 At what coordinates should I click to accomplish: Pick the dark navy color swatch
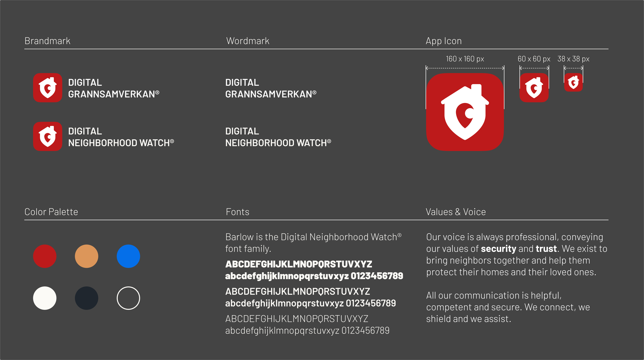[x=87, y=298]
